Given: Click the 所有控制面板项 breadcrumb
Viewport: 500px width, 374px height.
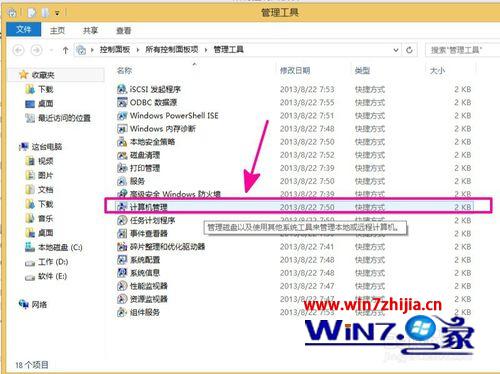Looking at the screenshot, I should pos(172,50).
